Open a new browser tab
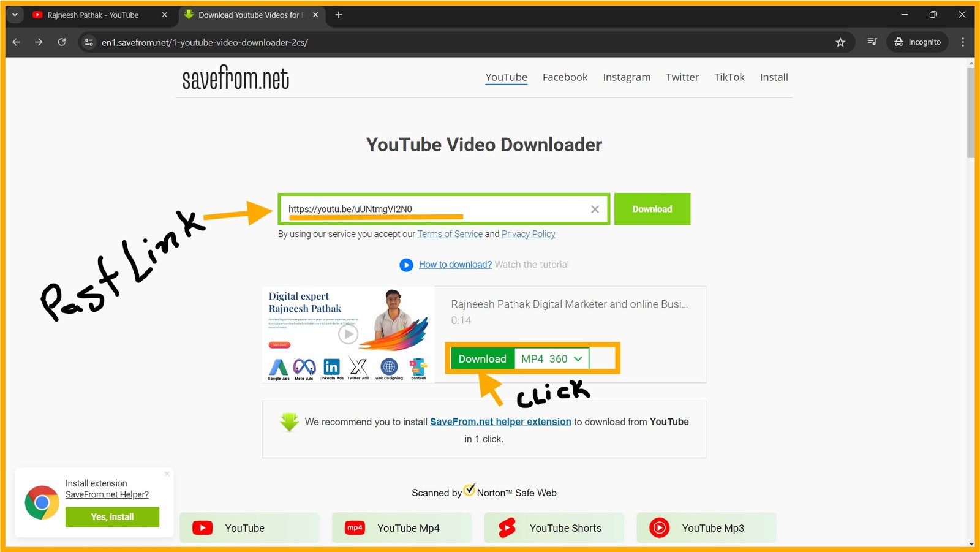 click(338, 15)
